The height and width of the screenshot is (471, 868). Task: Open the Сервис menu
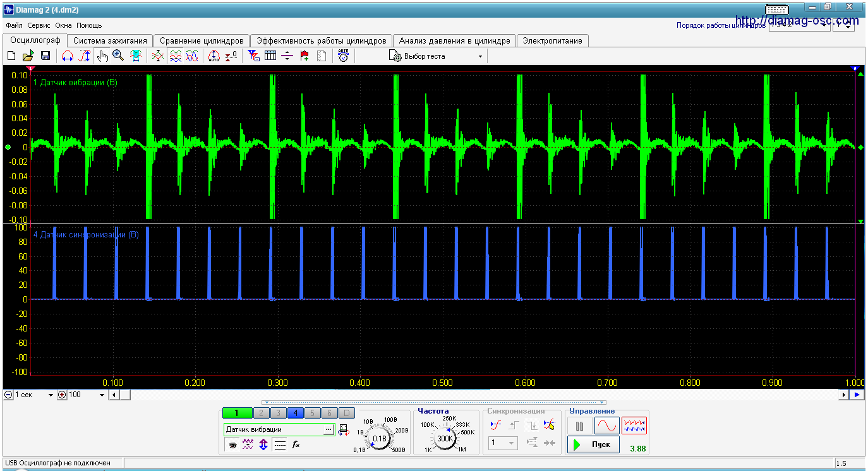(x=39, y=26)
